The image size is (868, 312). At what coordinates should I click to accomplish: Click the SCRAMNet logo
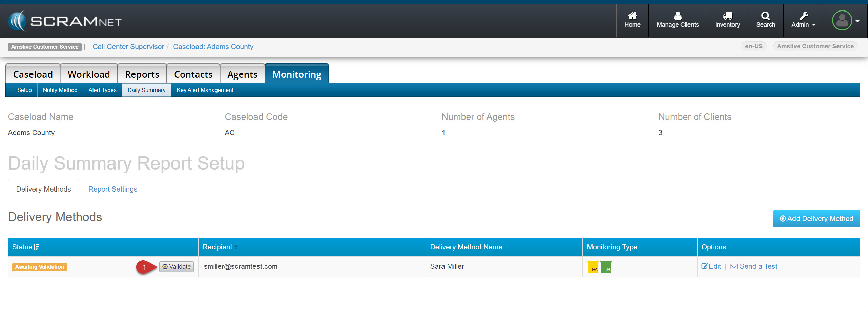tap(65, 21)
